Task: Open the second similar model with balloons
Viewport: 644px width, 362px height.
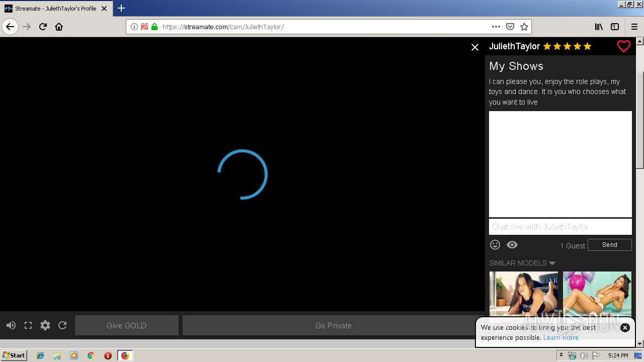Action: 597,294
